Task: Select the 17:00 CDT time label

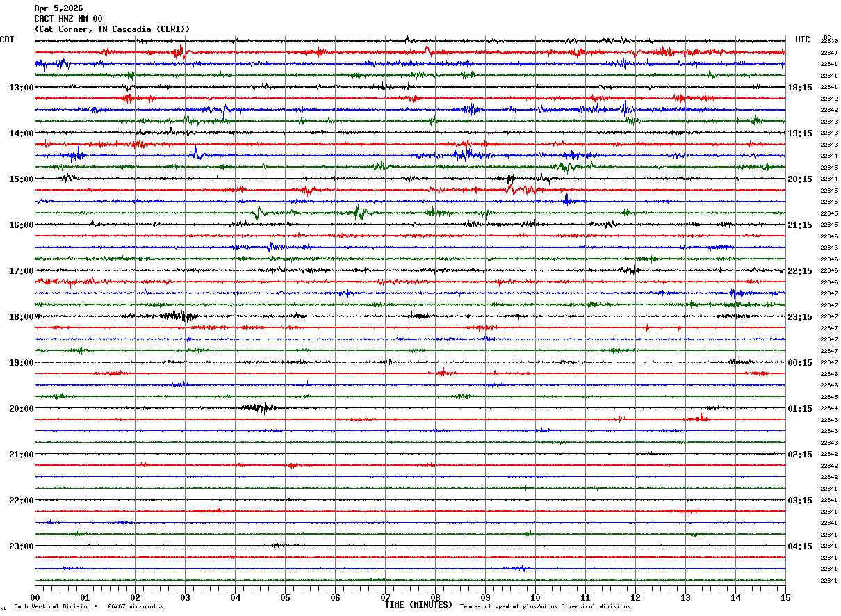Action: [22, 271]
